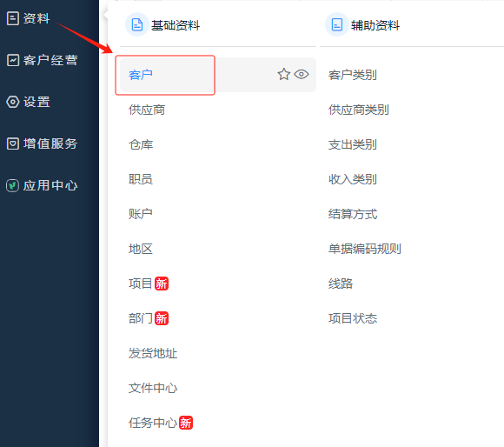Open the 项目 entry
504x447 pixels.
(141, 284)
